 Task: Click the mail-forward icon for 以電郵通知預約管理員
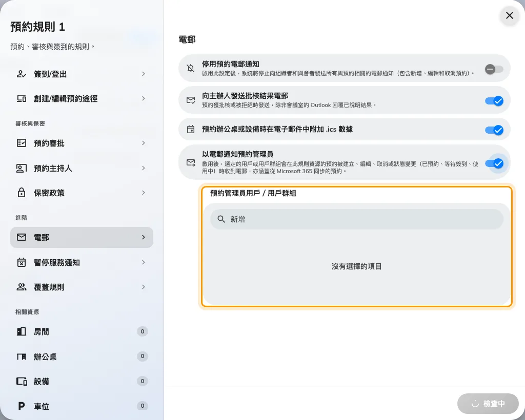point(191,162)
